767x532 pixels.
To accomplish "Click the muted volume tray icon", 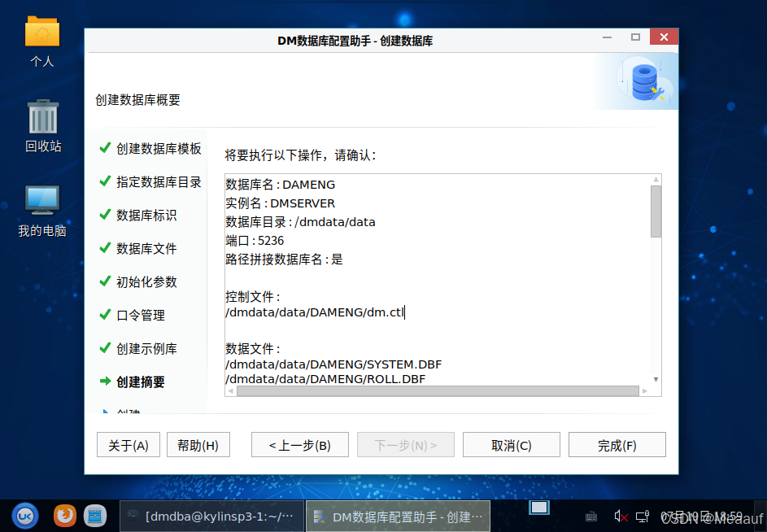I will pos(621,516).
